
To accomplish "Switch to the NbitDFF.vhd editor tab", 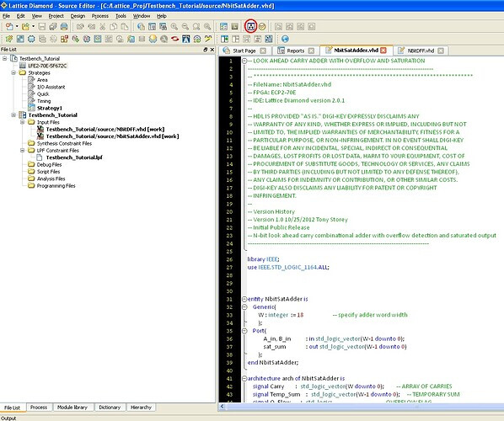I will tap(421, 51).
